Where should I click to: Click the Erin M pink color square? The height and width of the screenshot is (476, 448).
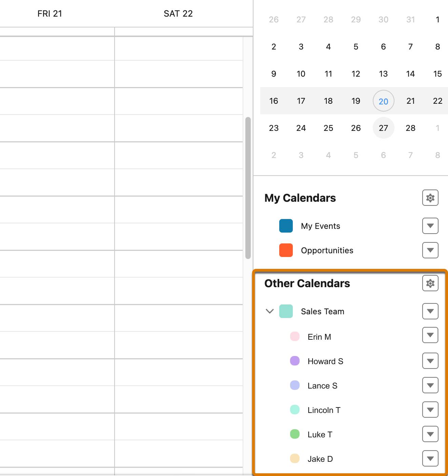[294, 337]
